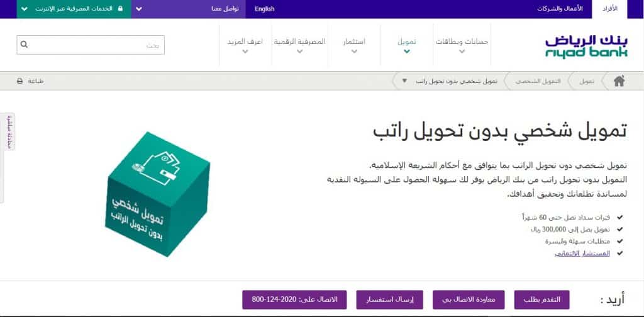Open اعرف المزيد navigation item
This screenshot has width=644, height=317.
(x=245, y=42)
